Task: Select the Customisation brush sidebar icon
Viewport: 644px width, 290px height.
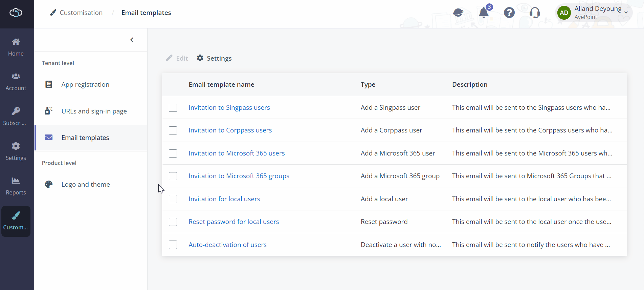Action: point(16,215)
